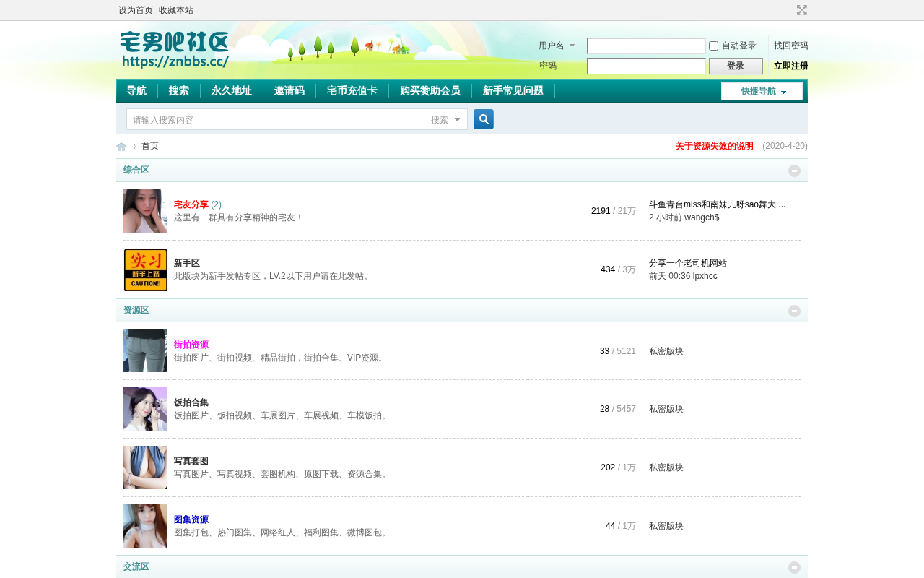The height and width of the screenshot is (578, 924).
Task: Collapse the 资源区 section
Action: point(794,311)
